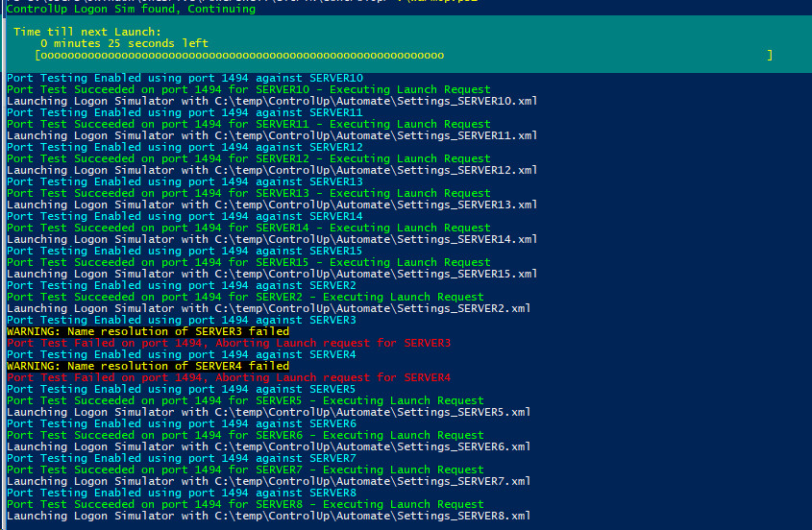Image resolution: width=812 pixels, height=530 pixels.
Task: Click 'Port Testing Enabled' line for SERVER8
Action: (x=182, y=494)
